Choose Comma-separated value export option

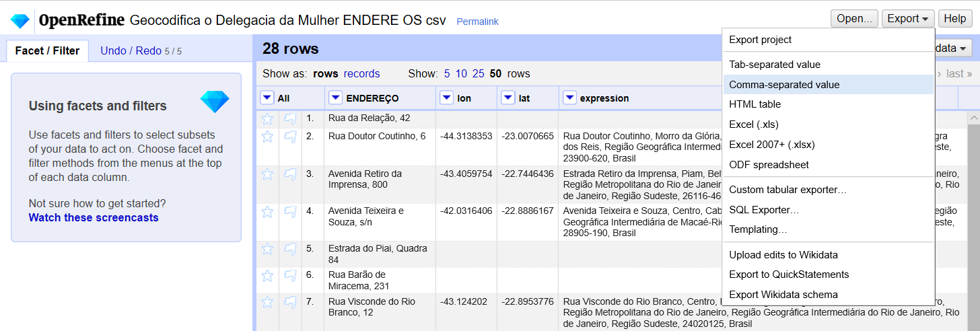784,85
